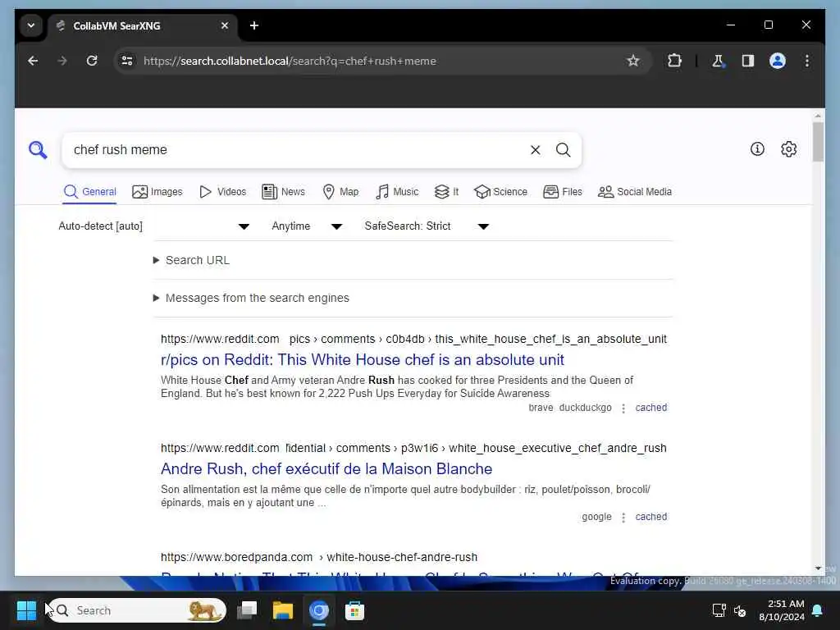
Task: View site information icon in address bar
Action: (x=127, y=61)
